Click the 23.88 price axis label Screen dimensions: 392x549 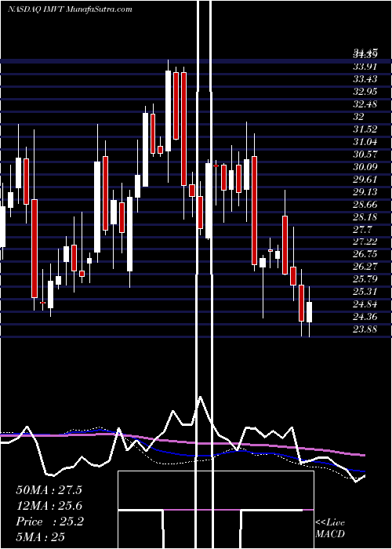point(365,329)
